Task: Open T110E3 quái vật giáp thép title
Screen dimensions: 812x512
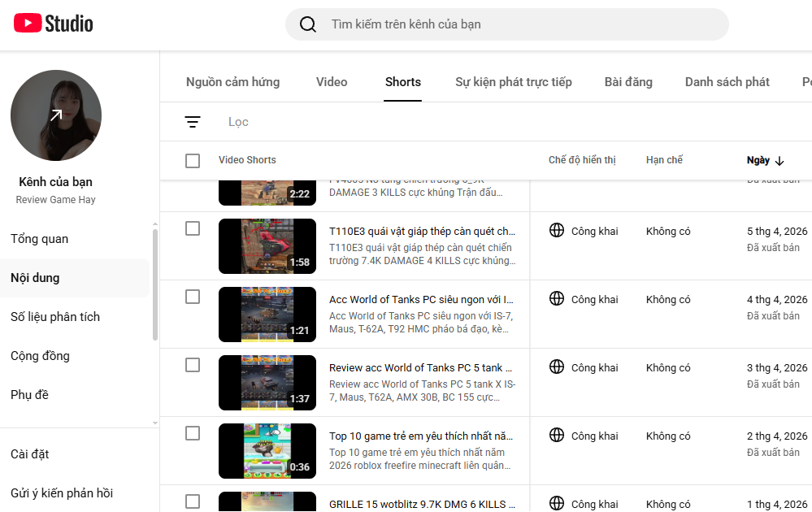Action: tap(422, 232)
